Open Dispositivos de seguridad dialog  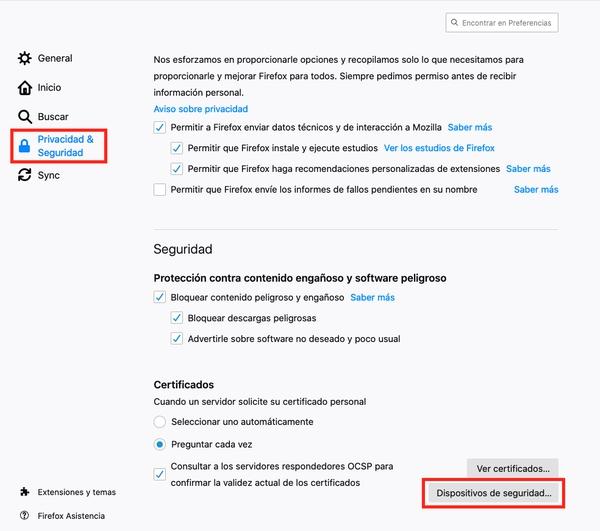[x=494, y=493]
